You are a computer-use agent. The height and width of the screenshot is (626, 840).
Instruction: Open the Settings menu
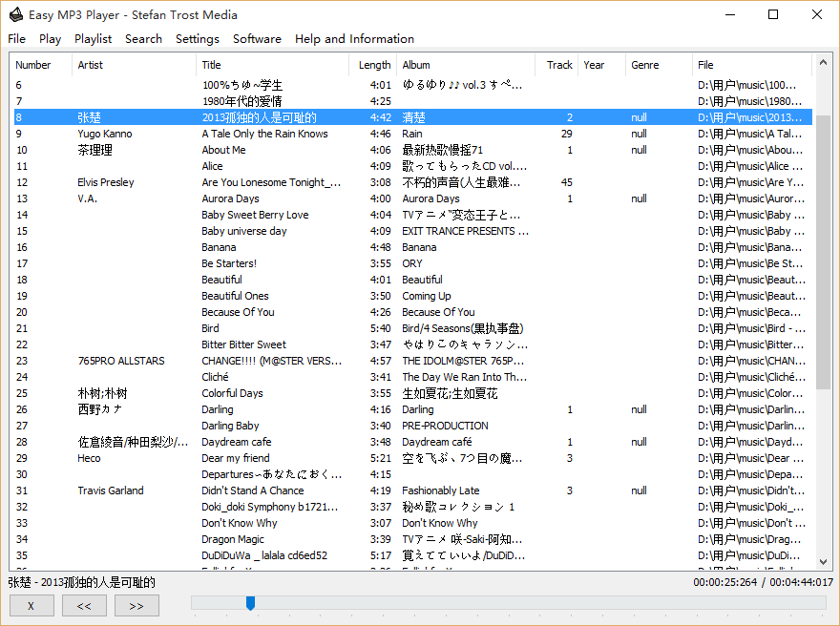(x=198, y=38)
